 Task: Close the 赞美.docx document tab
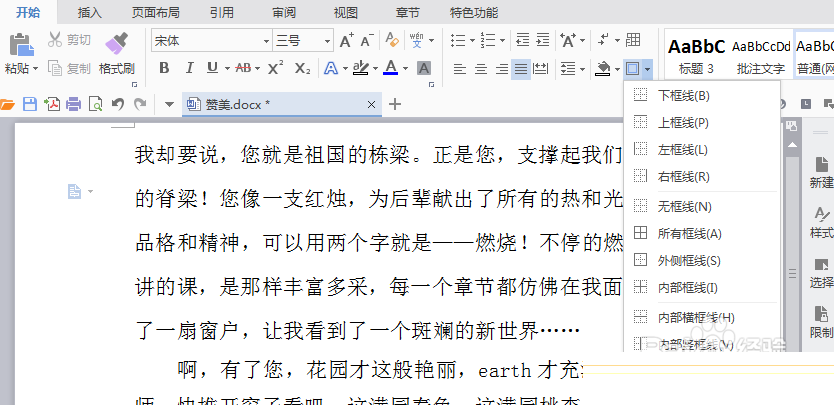[371, 105]
